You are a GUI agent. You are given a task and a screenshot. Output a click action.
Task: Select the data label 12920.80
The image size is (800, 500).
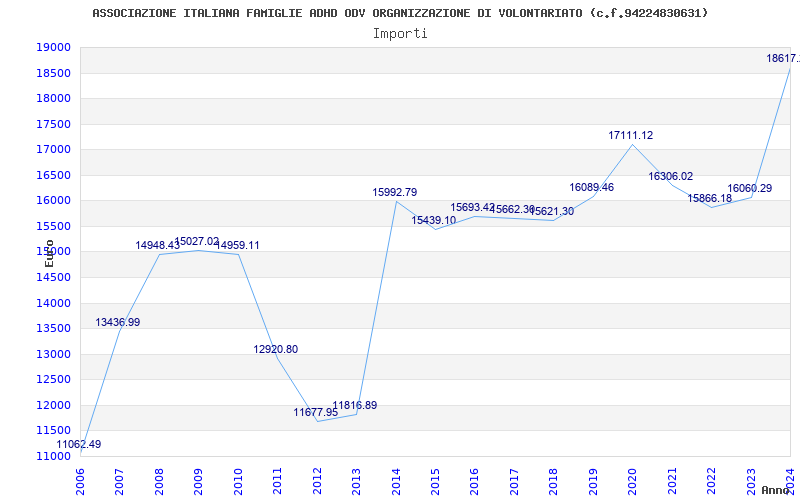(x=276, y=349)
